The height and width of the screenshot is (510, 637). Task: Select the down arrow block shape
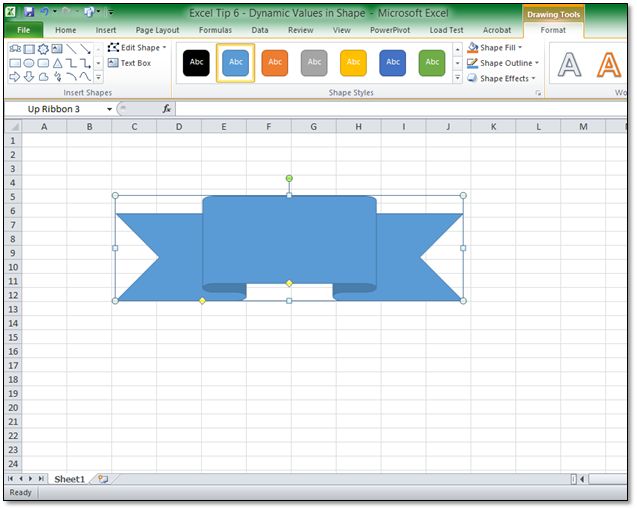[x=29, y=76]
